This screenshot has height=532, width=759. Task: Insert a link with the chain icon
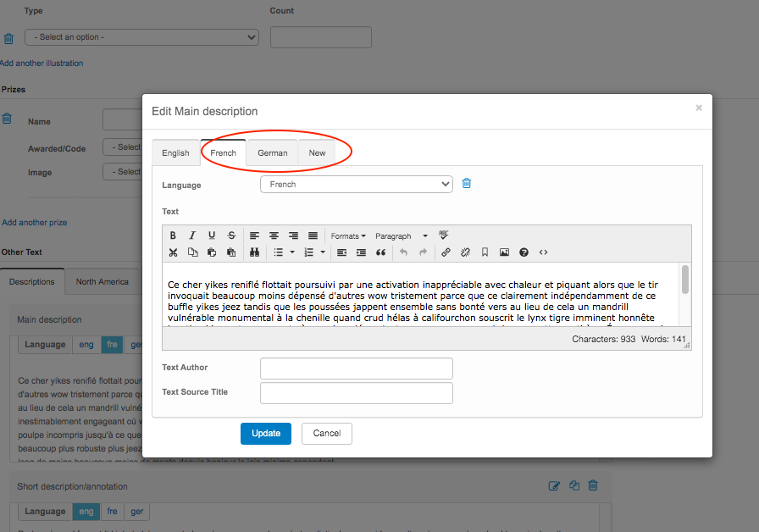446,252
